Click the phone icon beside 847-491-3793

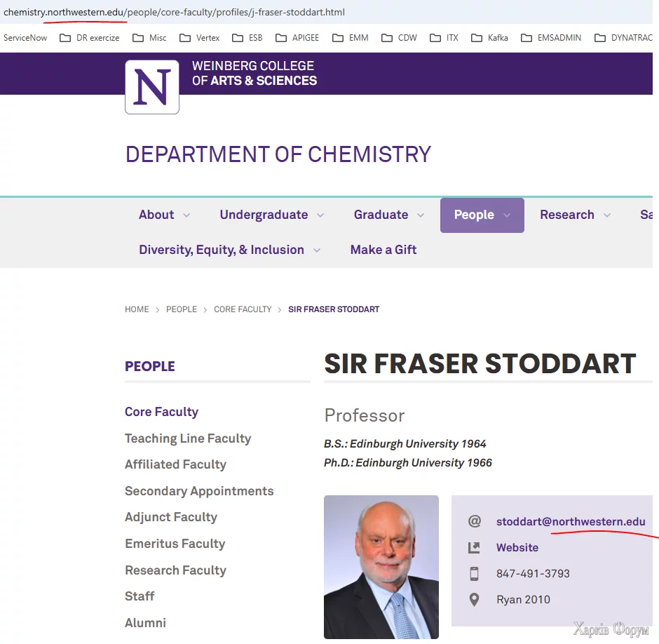475,574
